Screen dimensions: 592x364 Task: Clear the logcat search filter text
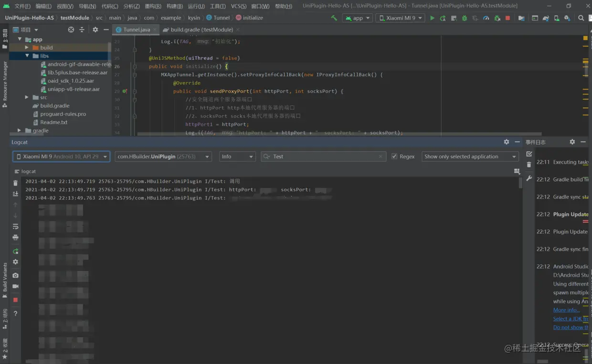coord(381,156)
